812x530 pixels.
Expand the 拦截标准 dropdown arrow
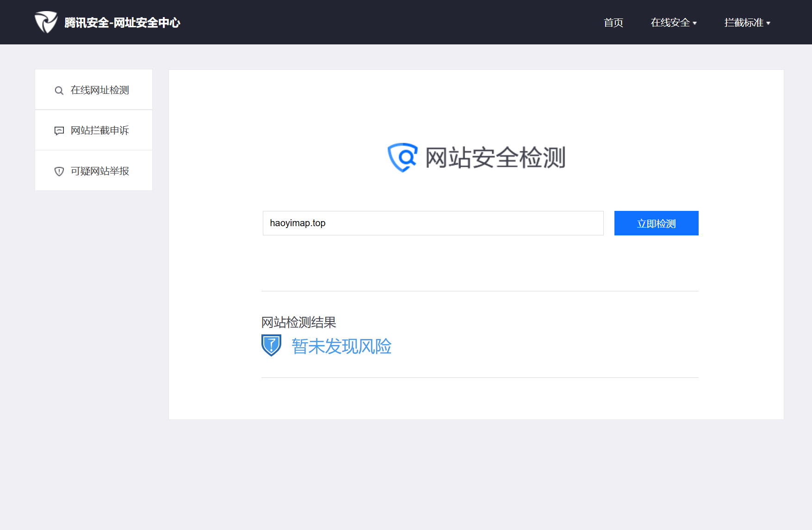pyautogui.click(x=768, y=23)
